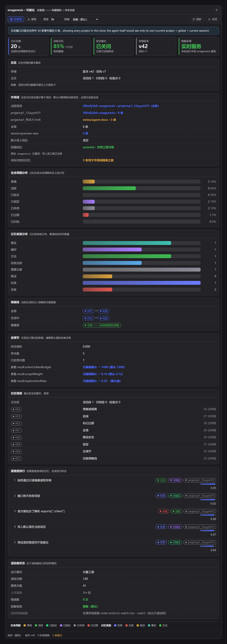This screenshot has height=644, width=227.
Task: Select log entry #34 badge
Action: (16, 409)
